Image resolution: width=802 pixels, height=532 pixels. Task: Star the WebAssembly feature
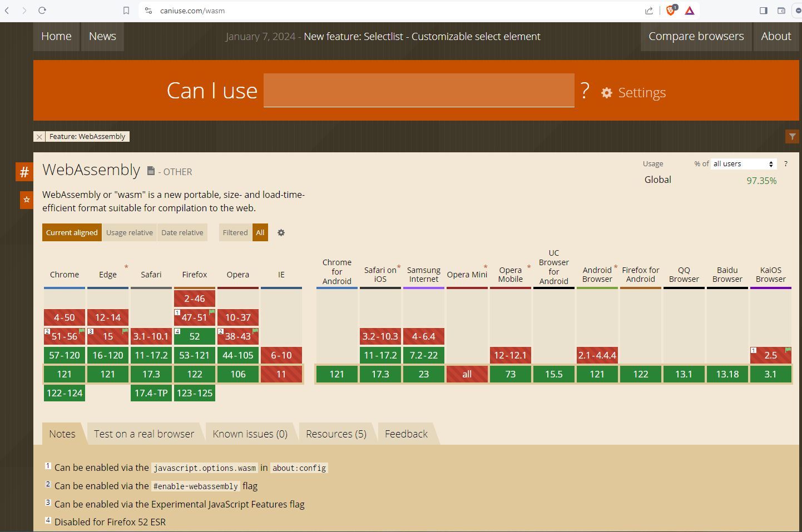[x=26, y=200]
